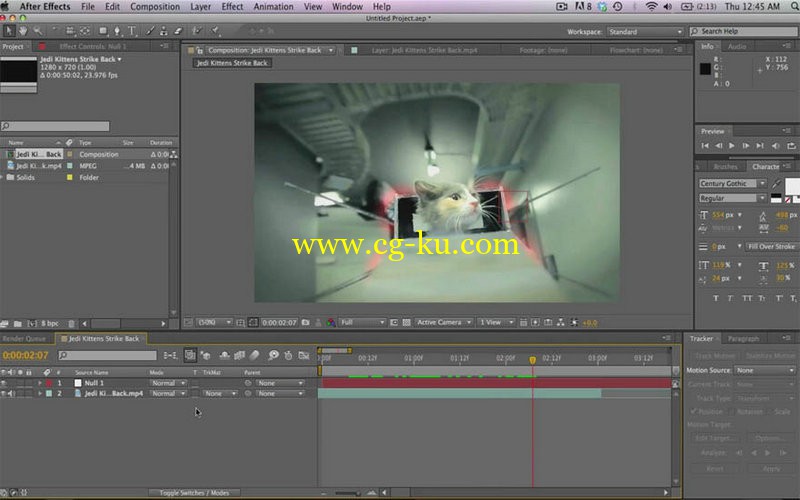
Task: Select the Rectangle shape tool
Action: point(103,31)
